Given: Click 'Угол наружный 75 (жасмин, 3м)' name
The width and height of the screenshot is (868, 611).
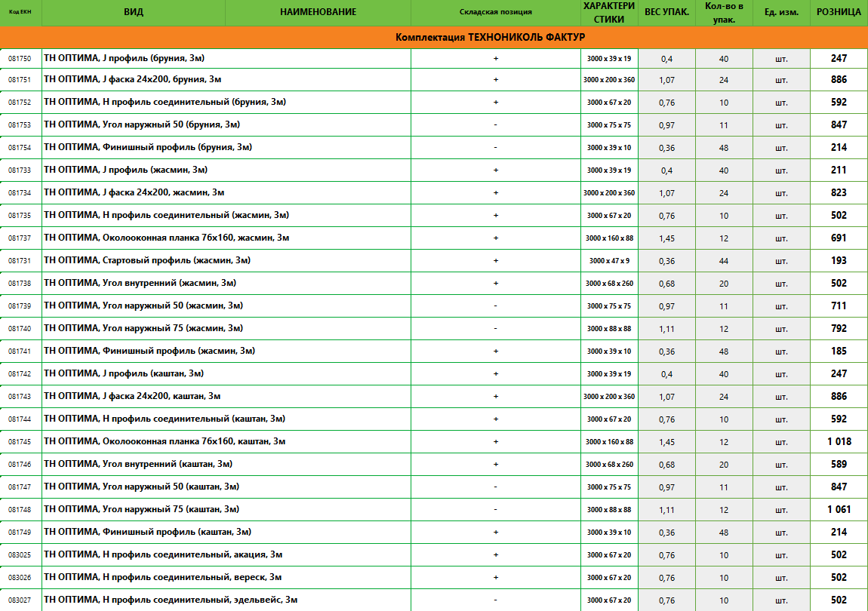Looking at the screenshot, I should click(x=173, y=328).
